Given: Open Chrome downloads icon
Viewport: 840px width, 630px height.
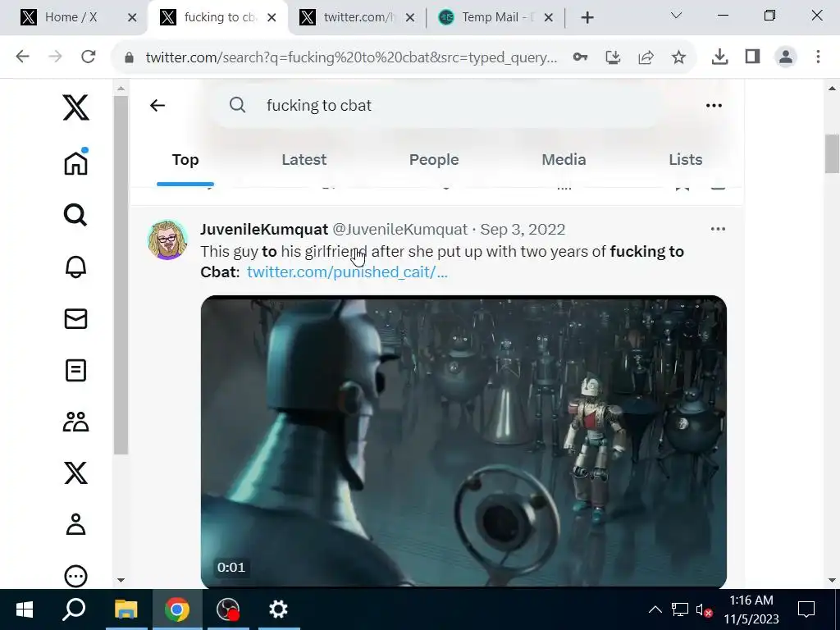Looking at the screenshot, I should pyautogui.click(x=719, y=57).
